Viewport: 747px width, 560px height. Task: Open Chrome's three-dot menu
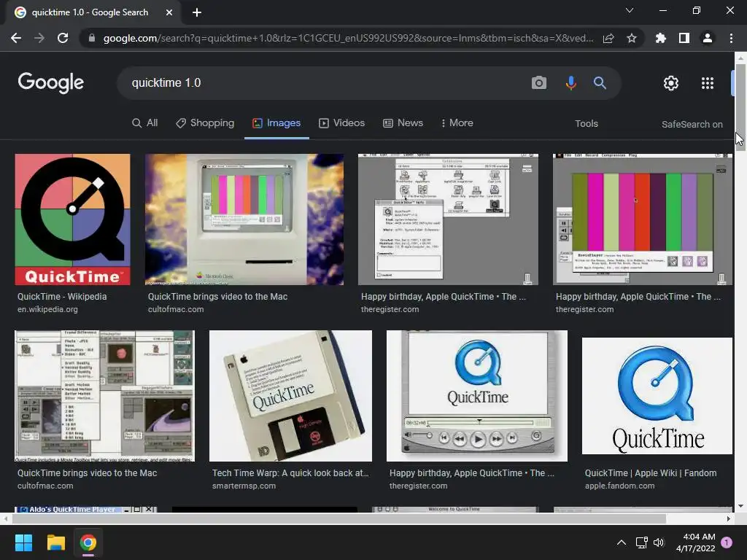(x=731, y=38)
